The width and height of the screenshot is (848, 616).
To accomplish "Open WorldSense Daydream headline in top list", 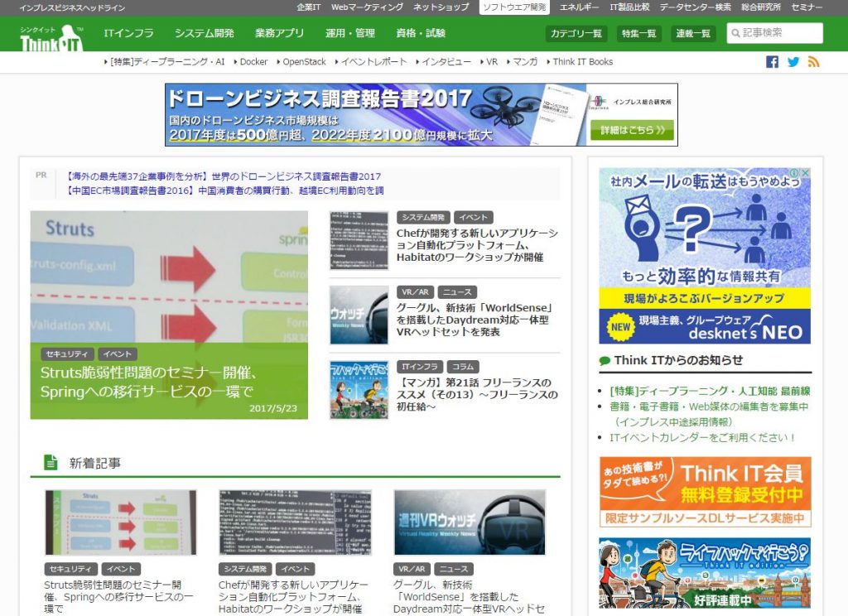I will [x=475, y=320].
